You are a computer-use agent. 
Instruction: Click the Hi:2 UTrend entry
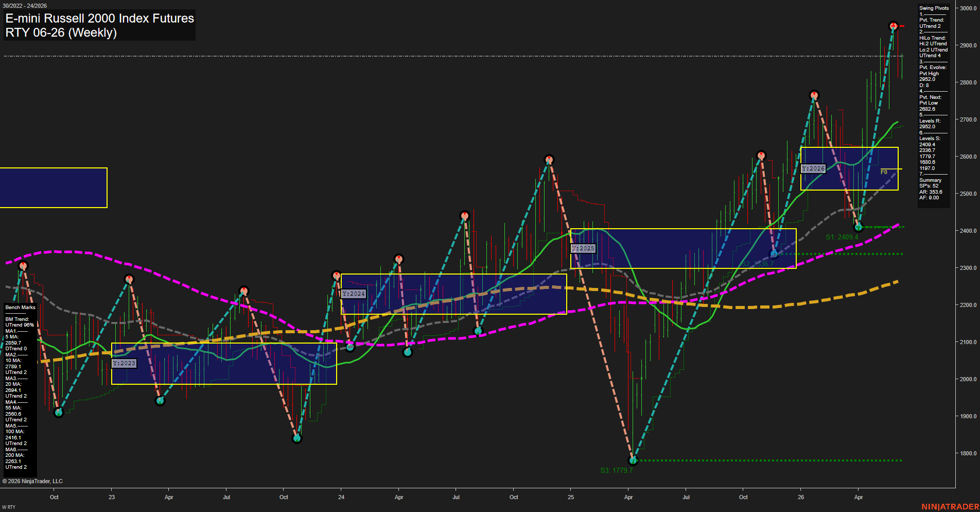pos(933,44)
